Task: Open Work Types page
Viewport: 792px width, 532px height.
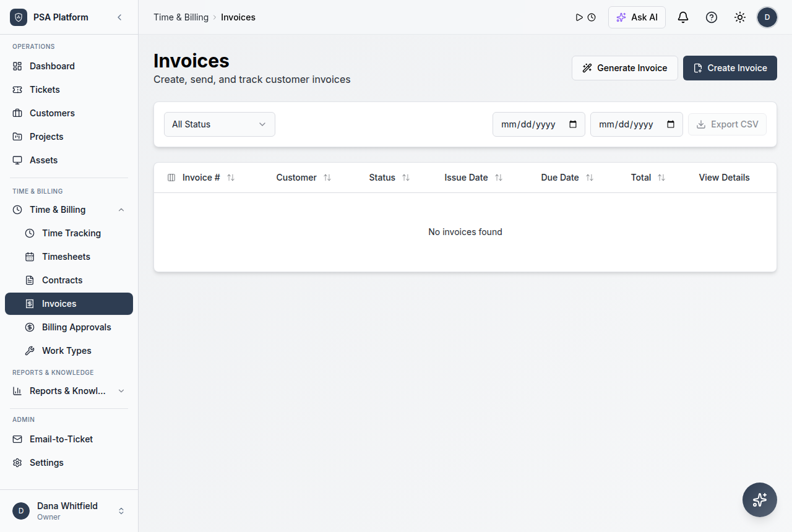Action: [69, 351]
